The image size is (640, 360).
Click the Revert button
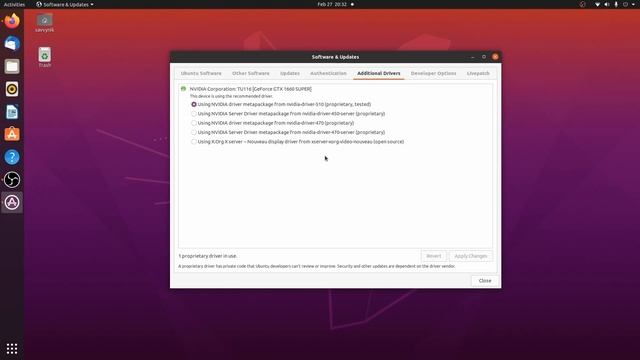pyautogui.click(x=433, y=256)
